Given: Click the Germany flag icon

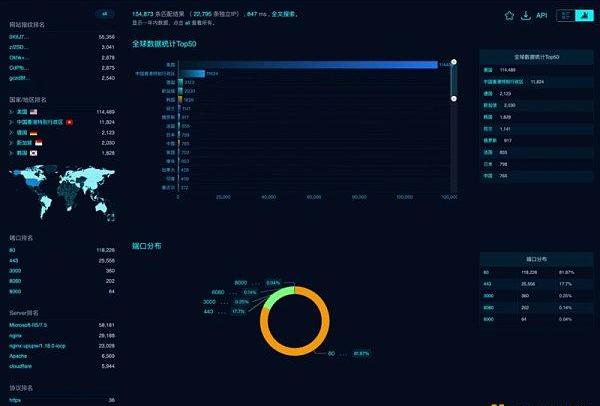Looking at the screenshot, I should click(32, 132).
